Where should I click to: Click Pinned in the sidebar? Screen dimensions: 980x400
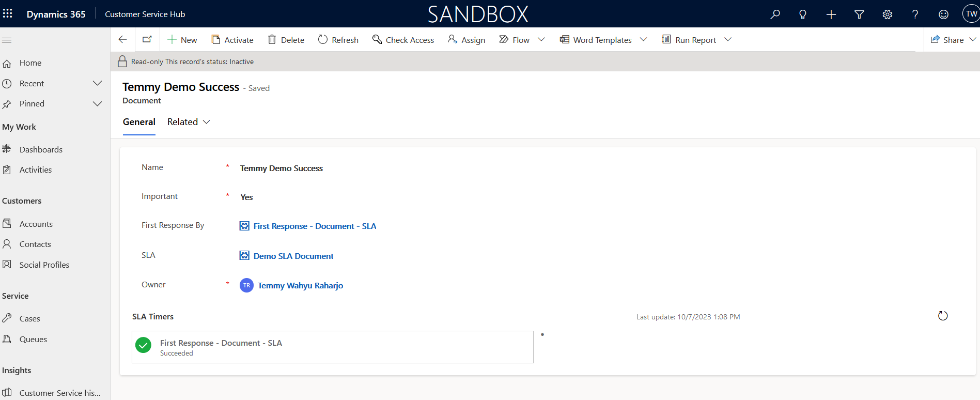tap(32, 104)
